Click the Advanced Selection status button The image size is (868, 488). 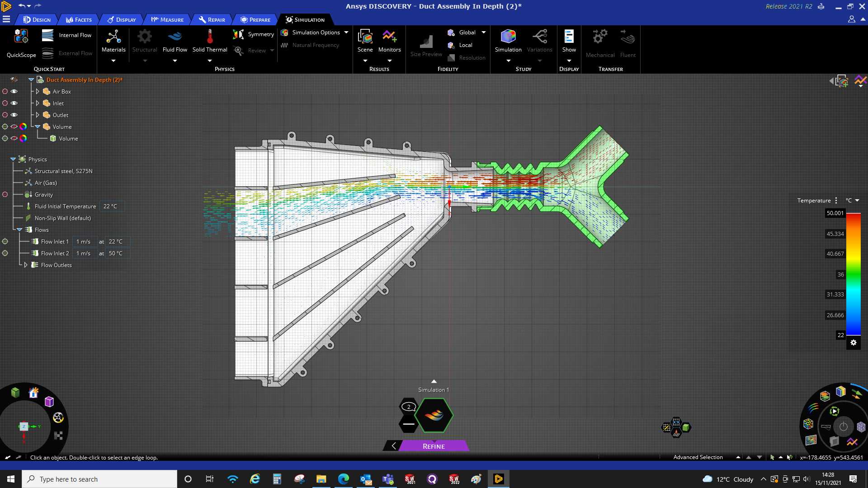pyautogui.click(x=698, y=457)
